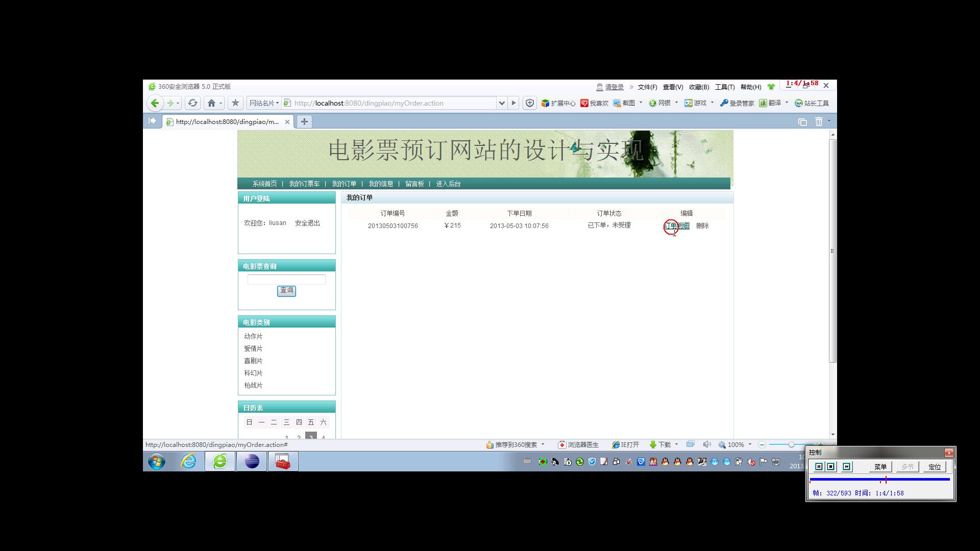The width and height of the screenshot is (980, 551).
Task: Reload the page with the refresh icon
Action: point(192,103)
